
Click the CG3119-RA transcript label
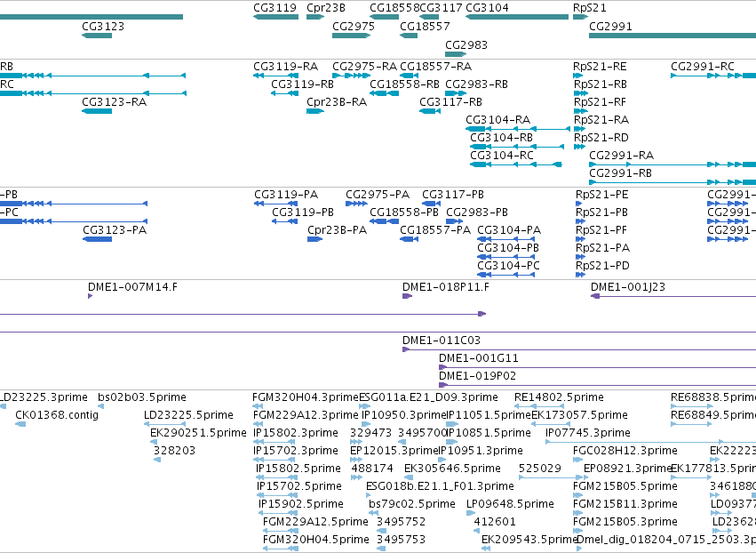286,66
